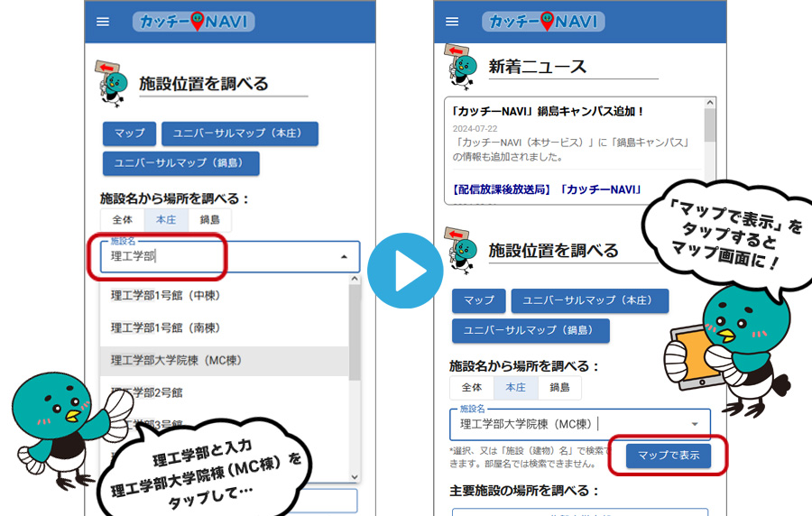Open 【配信放課後放送局】 news link
812x516 pixels.
click(547, 189)
